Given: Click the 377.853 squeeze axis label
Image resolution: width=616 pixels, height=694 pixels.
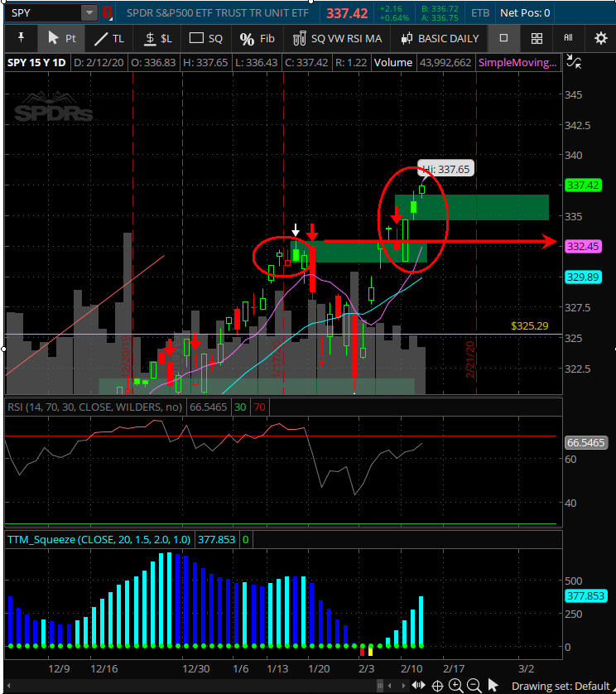Looking at the screenshot, I should [585, 595].
